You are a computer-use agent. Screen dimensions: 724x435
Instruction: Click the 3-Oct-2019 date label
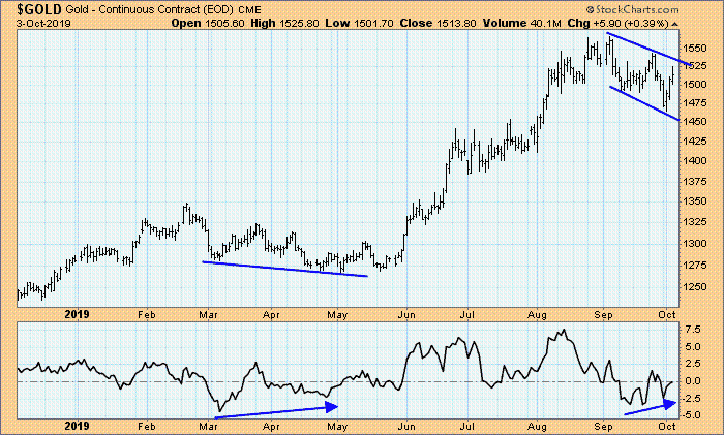pos(44,23)
